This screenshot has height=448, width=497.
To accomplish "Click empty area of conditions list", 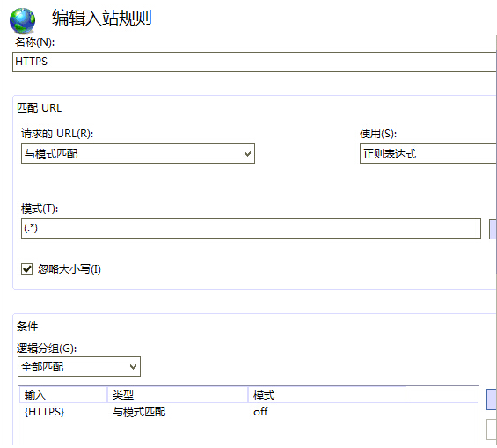I will tap(248, 433).
